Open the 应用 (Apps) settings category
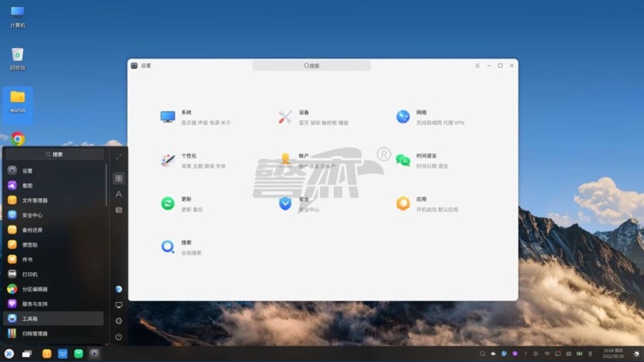644x362 pixels. 403,203
